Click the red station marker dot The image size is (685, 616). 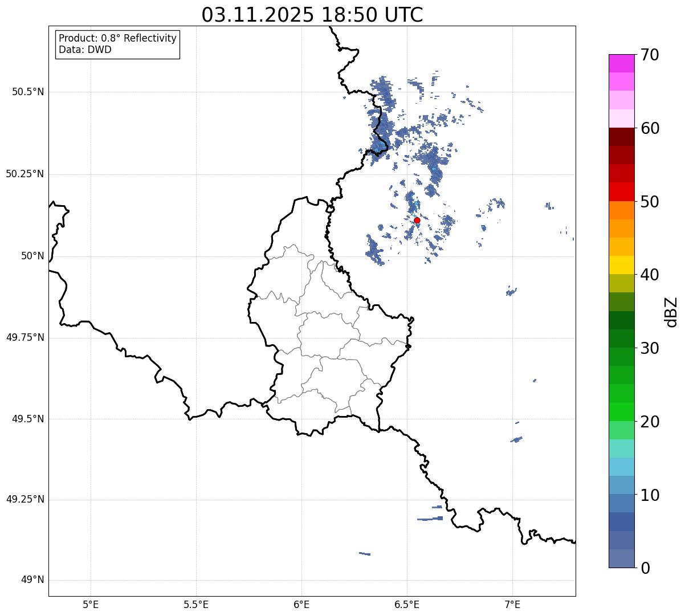[x=417, y=220]
